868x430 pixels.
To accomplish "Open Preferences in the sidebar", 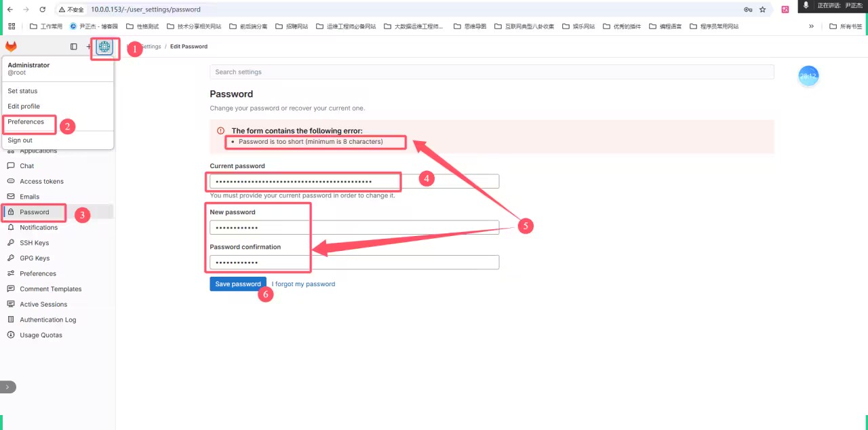I will 37,274.
